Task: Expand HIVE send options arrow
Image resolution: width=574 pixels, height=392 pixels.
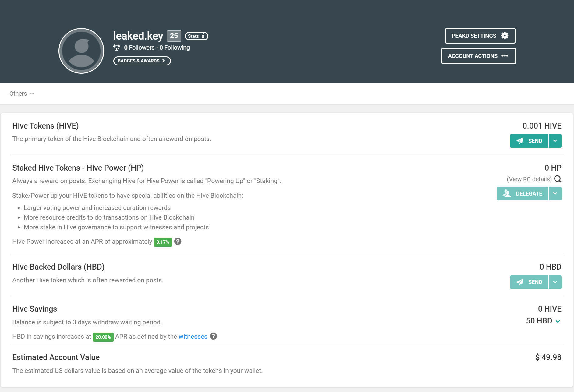Action: [555, 141]
